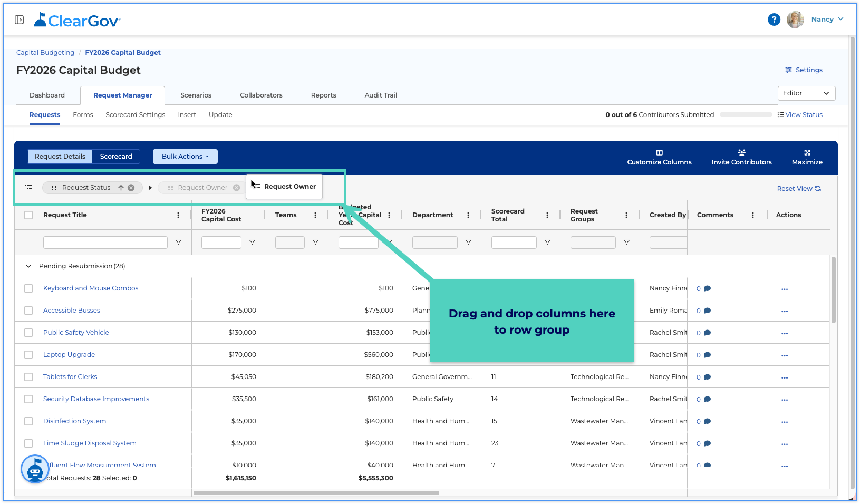Screen dimensions: 860x504
Task: Open the Lime Sludge Disposal System request
Action: point(90,443)
